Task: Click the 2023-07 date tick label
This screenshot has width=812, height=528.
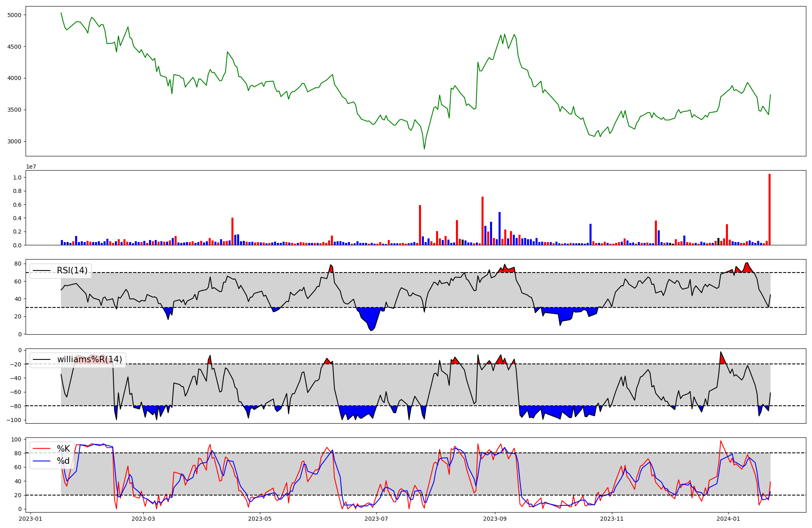Action: [376, 519]
